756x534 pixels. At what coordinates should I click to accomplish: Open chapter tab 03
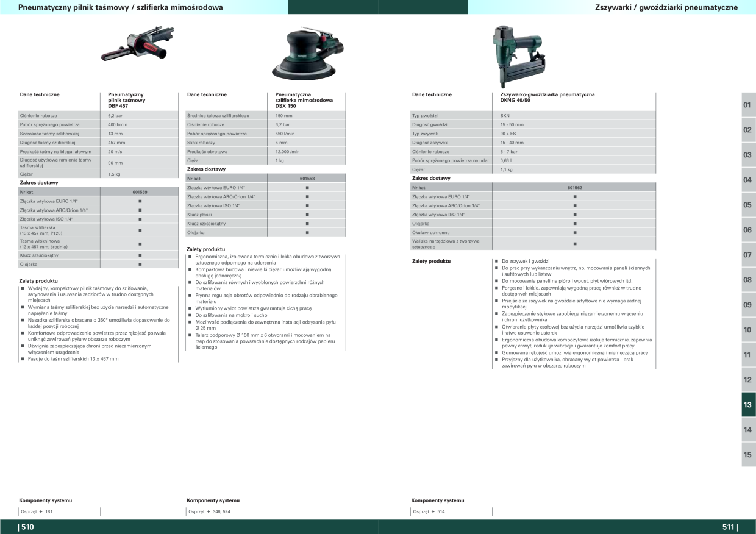click(x=749, y=155)
